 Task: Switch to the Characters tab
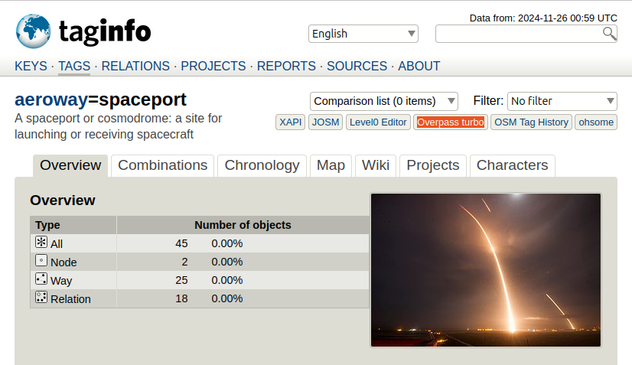[512, 166]
